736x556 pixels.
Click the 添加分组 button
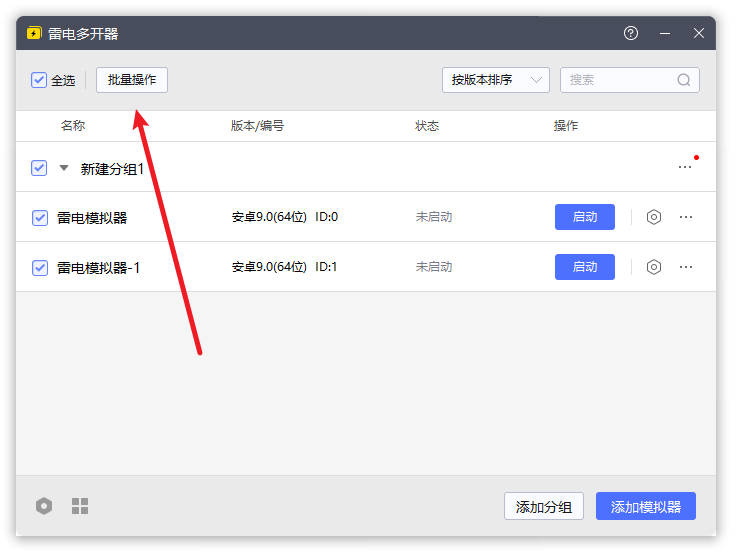point(544,507)
